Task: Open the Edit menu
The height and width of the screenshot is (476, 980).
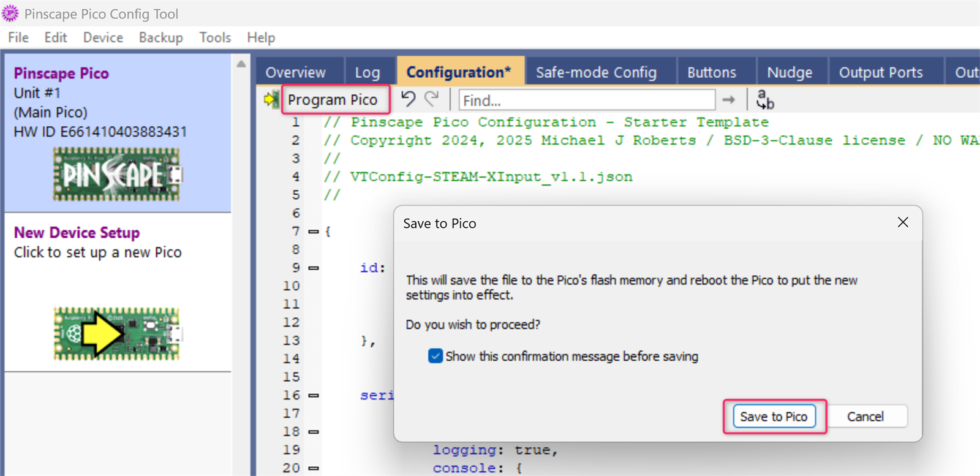Action: (56, 37)
